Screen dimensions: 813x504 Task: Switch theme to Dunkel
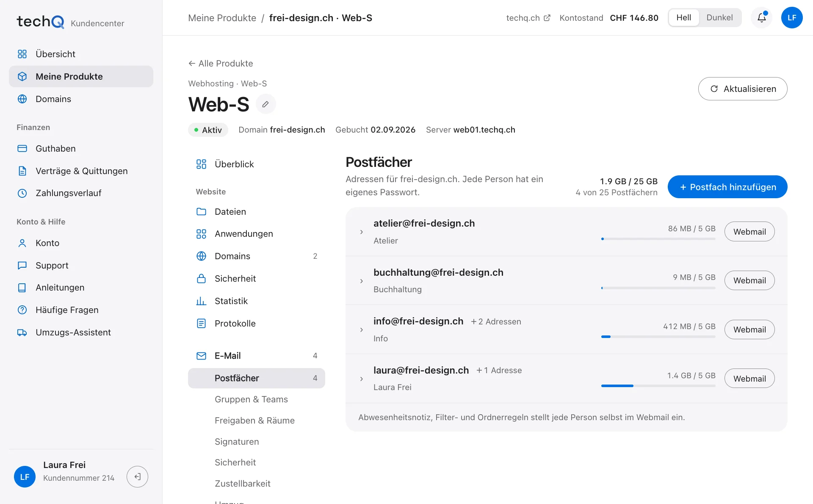tap(719, 18)
